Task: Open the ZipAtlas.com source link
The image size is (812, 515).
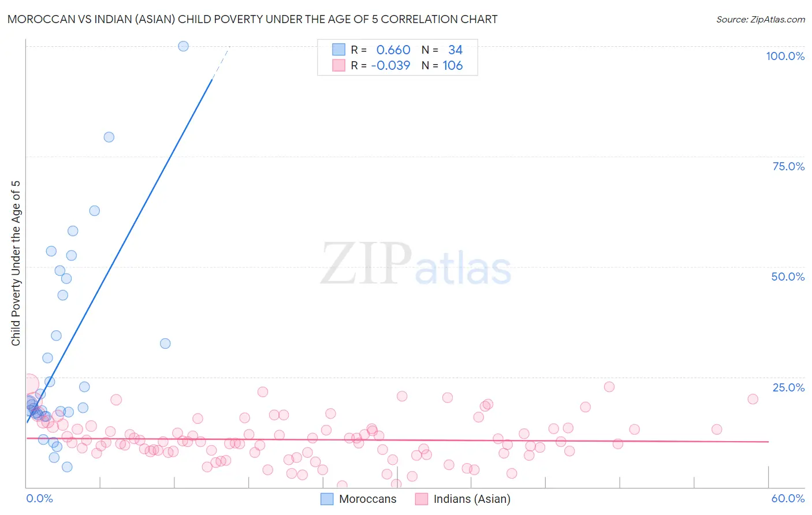Action: click(x=760, y=19)
